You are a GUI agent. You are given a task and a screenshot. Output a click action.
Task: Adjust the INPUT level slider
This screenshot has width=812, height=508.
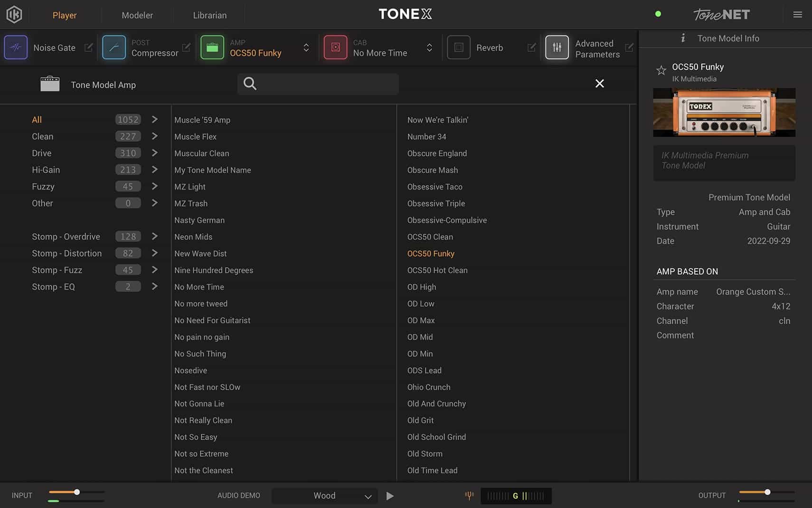coord(76,492)
